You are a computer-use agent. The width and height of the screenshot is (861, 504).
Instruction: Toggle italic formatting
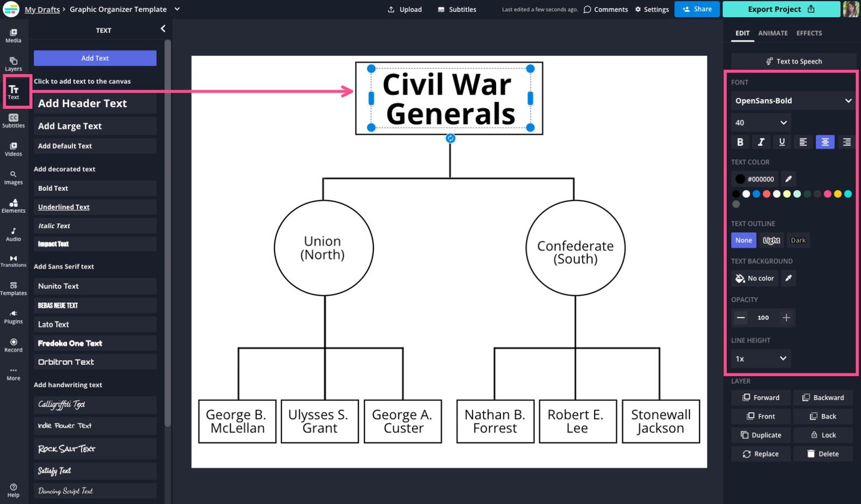(761, 142)
